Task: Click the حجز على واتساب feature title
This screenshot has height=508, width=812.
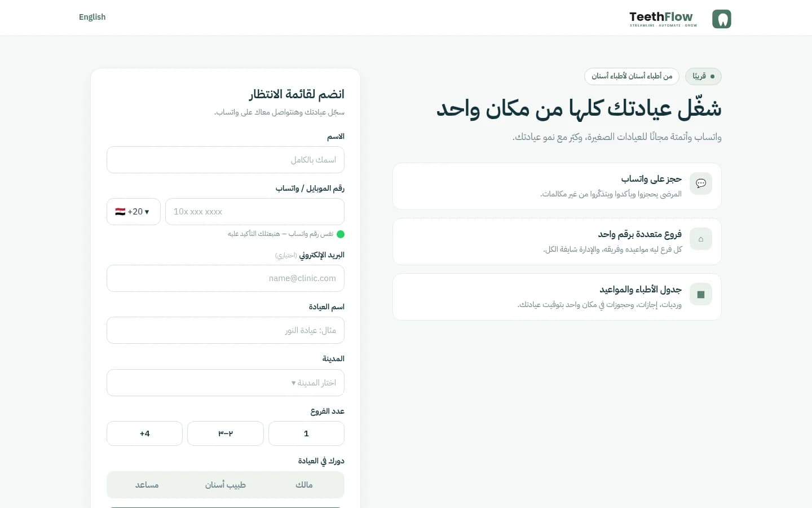Action: (x=651, y=179)
